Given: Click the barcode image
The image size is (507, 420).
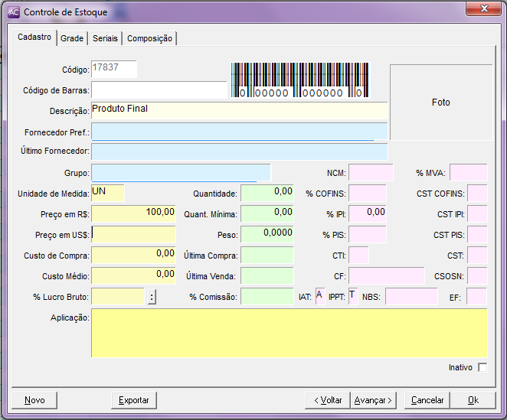Looking at the screenshot, I should click(x=300, y=80).
